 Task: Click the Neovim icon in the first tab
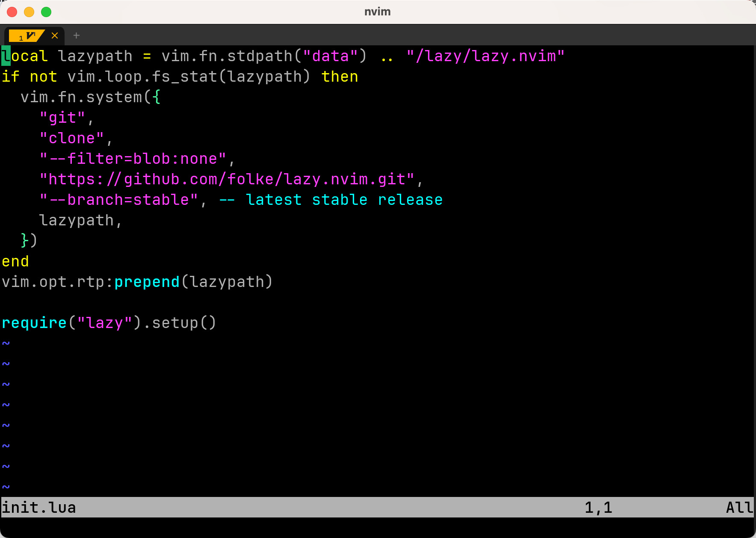30,35
